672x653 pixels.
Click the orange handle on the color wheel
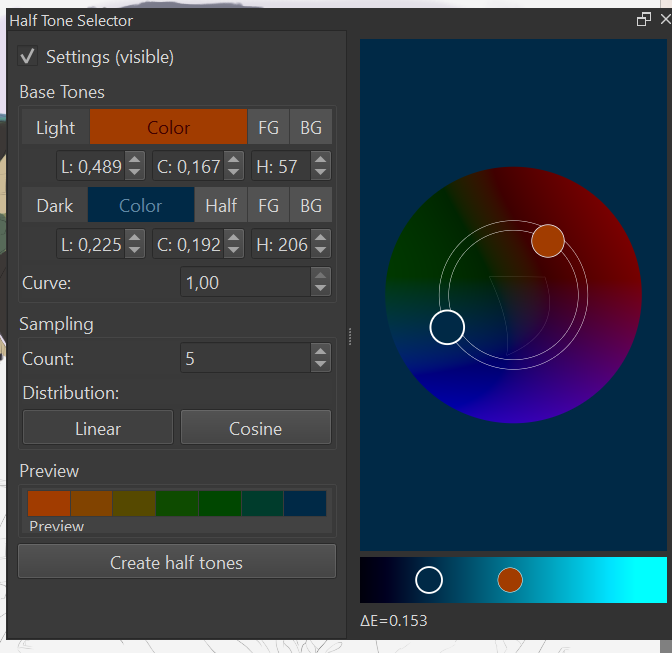coord(548,241)
